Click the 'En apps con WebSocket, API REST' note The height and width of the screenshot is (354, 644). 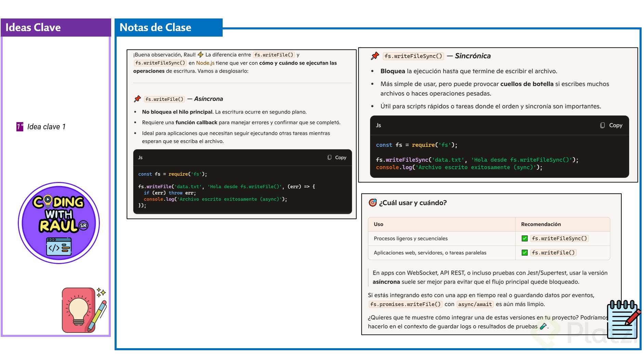click(x=490, y=277)
